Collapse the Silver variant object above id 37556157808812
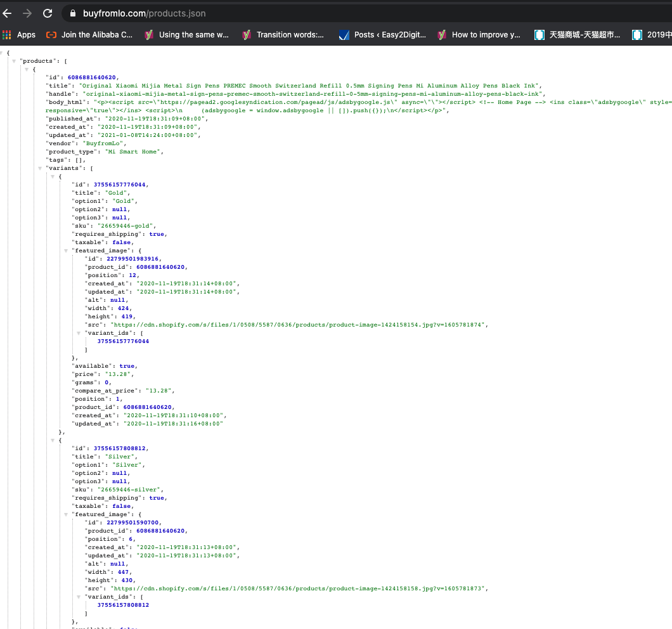This screenshot has height=629, width=672. pos(53,440)
